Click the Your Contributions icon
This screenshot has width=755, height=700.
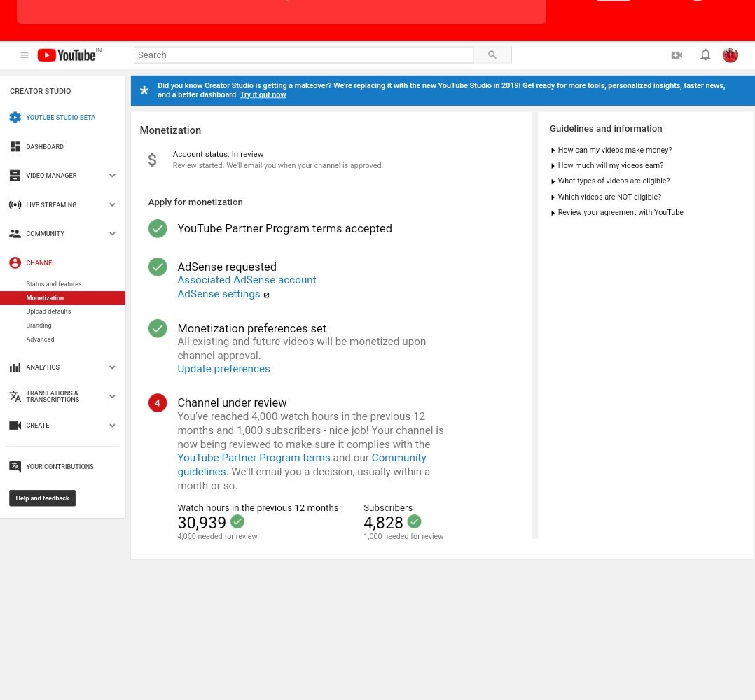click(x=15, y=467)
